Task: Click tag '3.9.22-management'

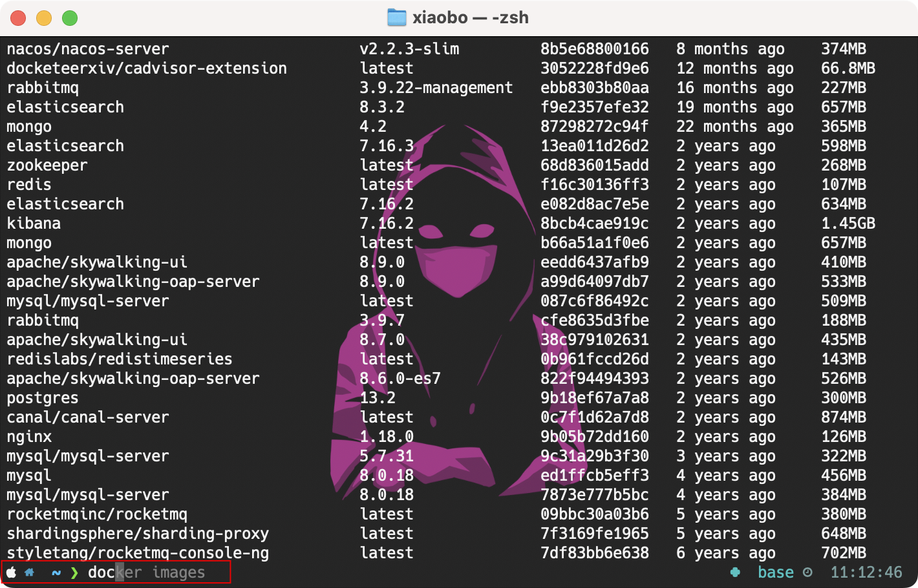Action: (436, 88)
